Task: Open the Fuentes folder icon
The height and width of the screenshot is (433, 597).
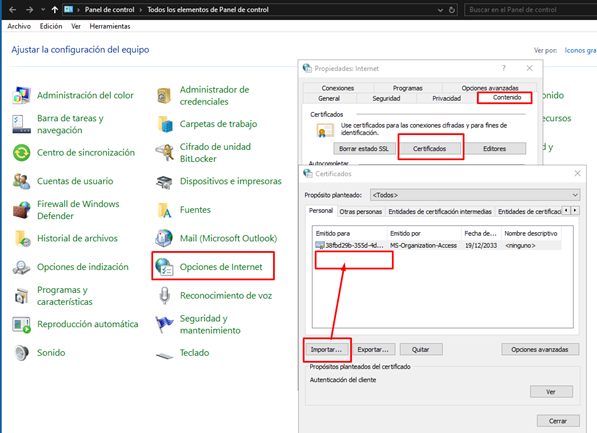Action: (x=164, y=210)
